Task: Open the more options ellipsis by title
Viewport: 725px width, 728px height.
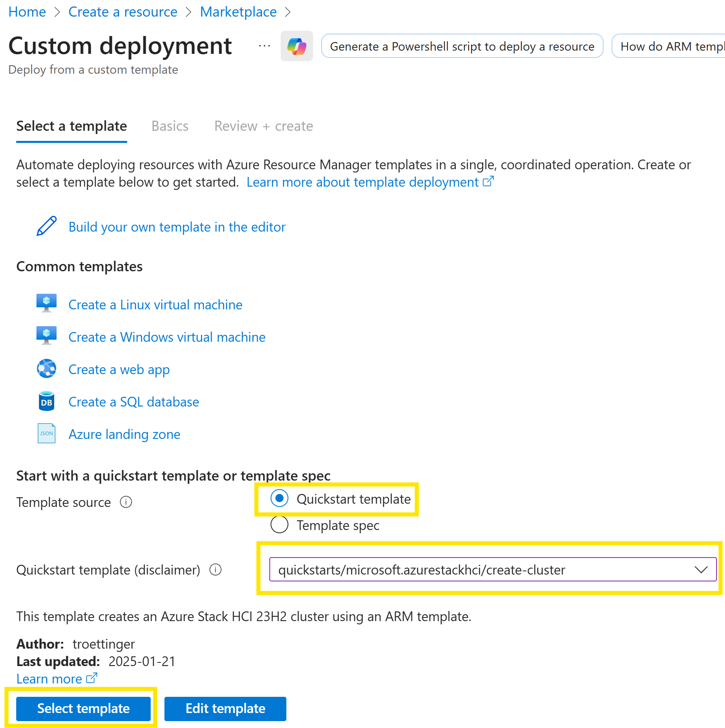Action: (264, 46)
